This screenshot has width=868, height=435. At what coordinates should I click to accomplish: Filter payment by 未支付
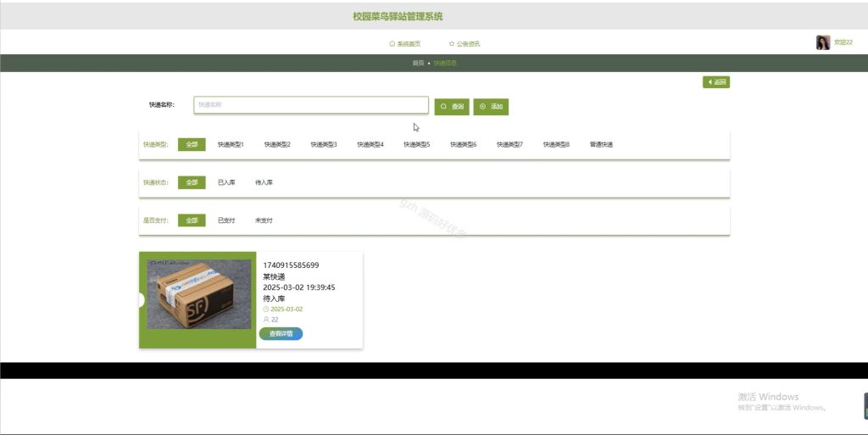pos(264,220)
